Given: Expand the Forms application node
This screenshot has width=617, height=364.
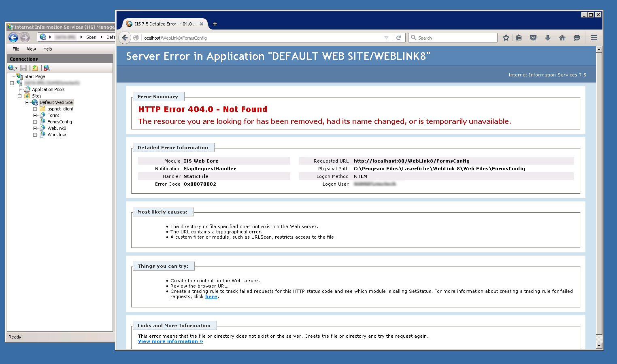Looking at the screenshot, I should point(35,115).
